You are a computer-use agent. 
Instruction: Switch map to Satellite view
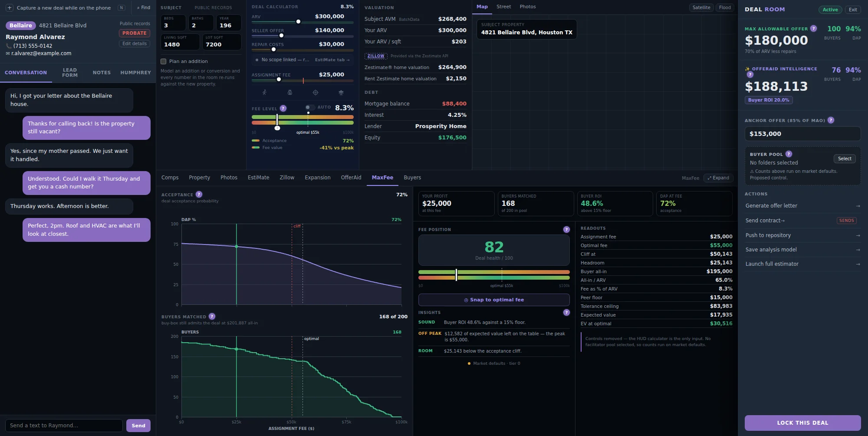[x=701, y=8]
